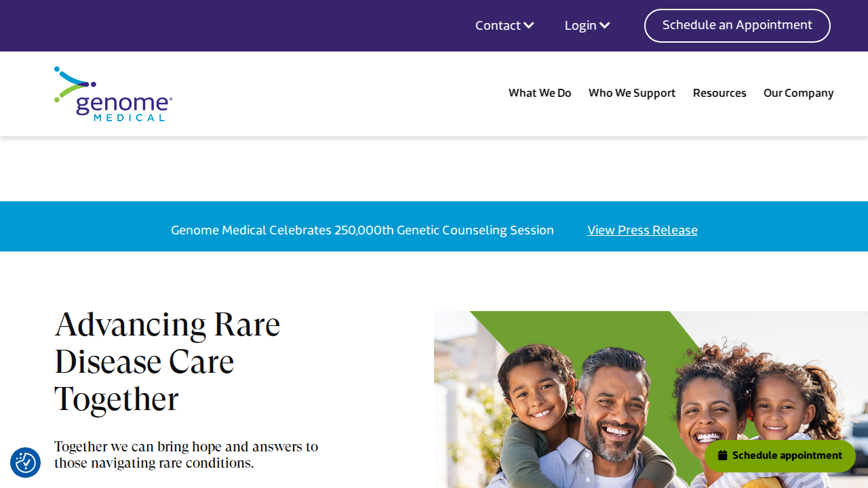Open the cookie consent preferences icon
This screenshot has width=868, height=488.
tap(26, 463)
